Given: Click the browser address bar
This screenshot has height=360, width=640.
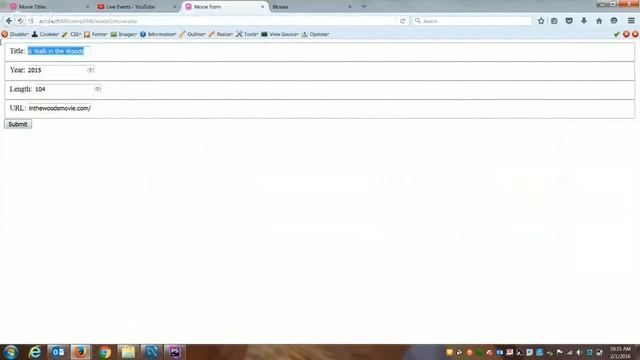Looking at the screenshot, I should (x=216, y=21).
